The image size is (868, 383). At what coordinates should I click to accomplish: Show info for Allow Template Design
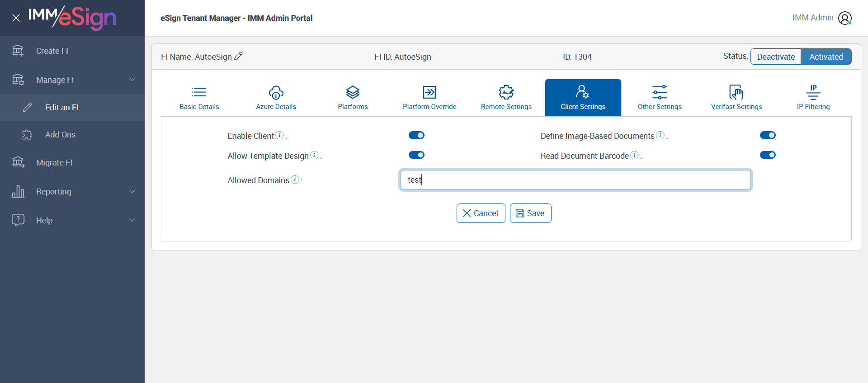(315, 155)
